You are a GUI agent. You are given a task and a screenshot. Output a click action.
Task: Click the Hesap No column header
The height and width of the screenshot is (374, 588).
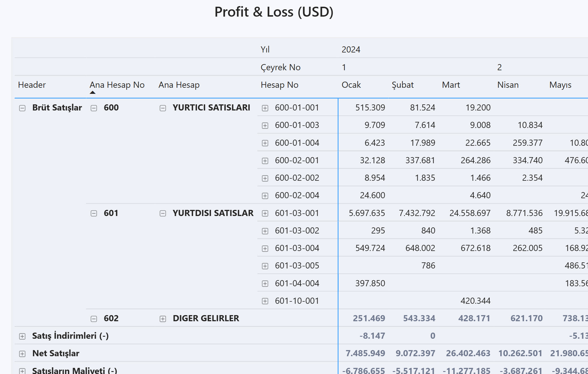(279, 85)
